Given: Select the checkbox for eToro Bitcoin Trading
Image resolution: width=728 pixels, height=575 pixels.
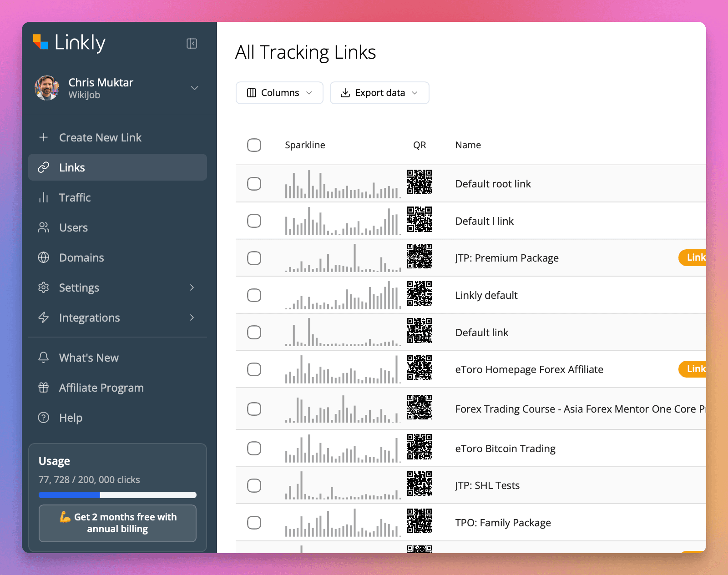Looking at the screenshot, I should point(254,448).
